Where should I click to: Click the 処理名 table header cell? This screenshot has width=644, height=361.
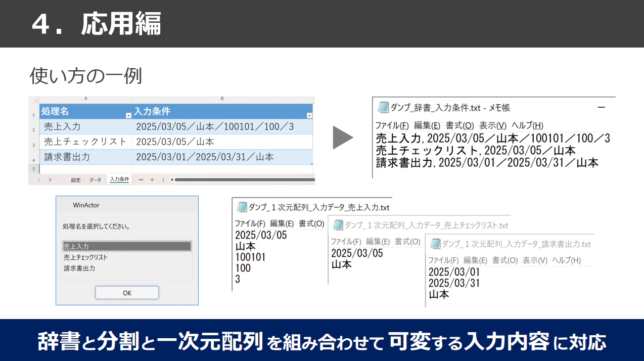(85, 111)
